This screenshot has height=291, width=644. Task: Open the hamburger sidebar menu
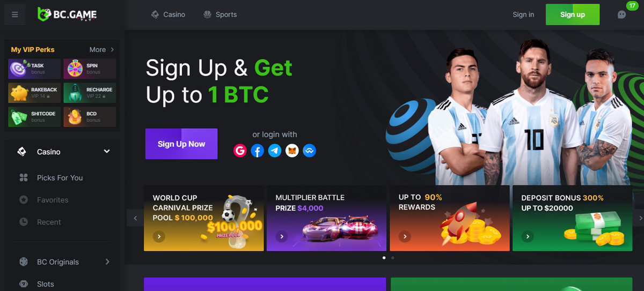coord(14,14)
